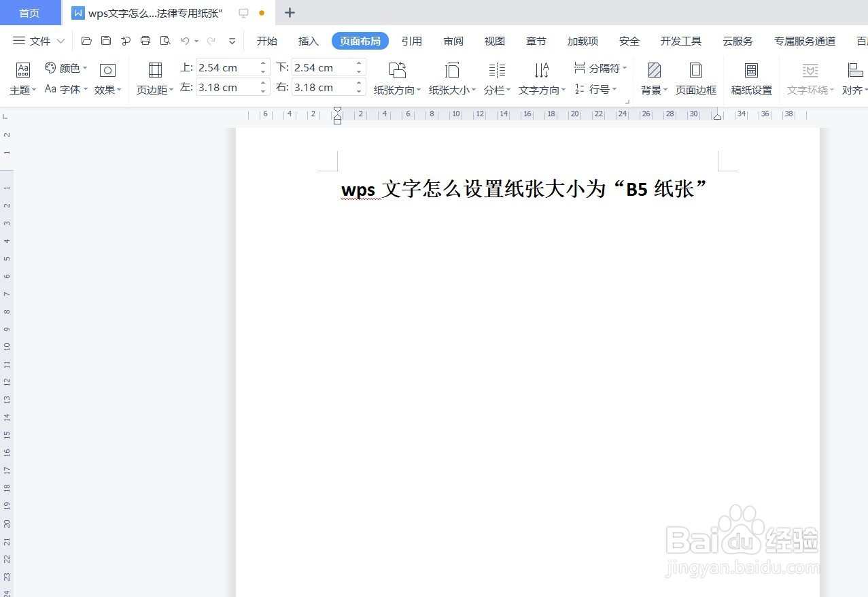
Task: Click the 稿纸设置 manuscript paper button
Action: [752, 79]
